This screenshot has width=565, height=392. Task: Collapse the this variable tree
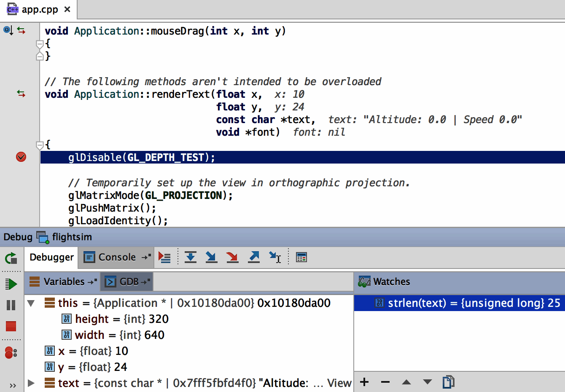pos(31,303)
